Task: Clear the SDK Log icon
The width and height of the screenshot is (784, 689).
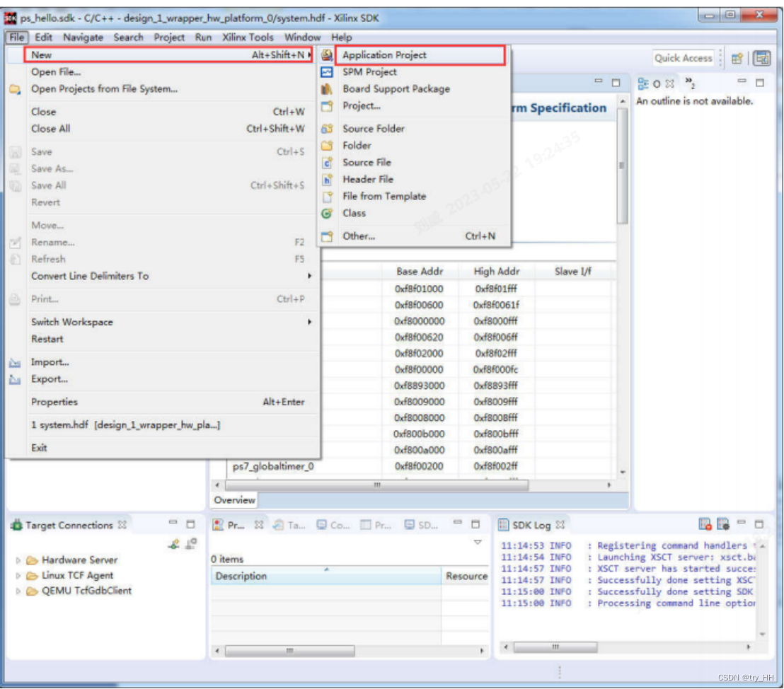Action: pyautogui.click(x=705, y=524)
